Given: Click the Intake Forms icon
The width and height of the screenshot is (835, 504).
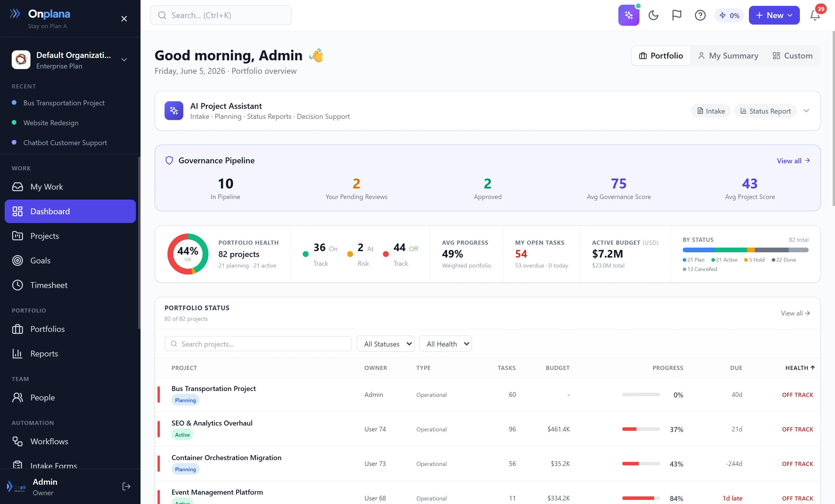Looking at the screenshot, I should tap(18, 465).
